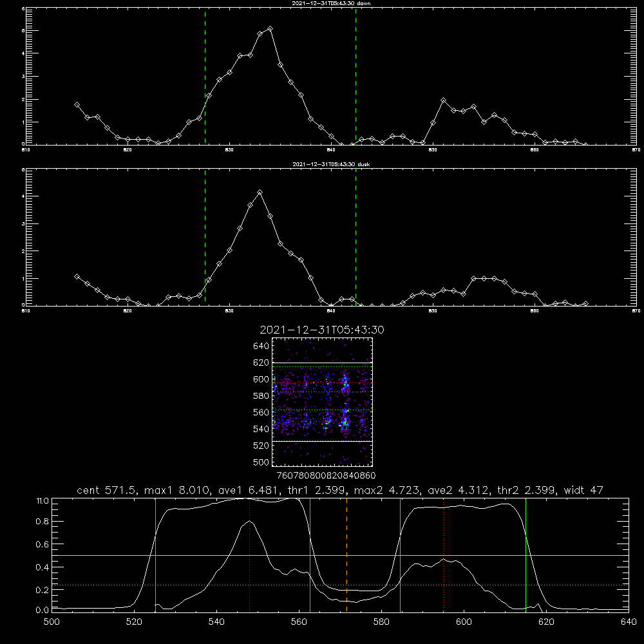
Task: Click right green dashed line in dawn plot
Action: click(355, 76)
